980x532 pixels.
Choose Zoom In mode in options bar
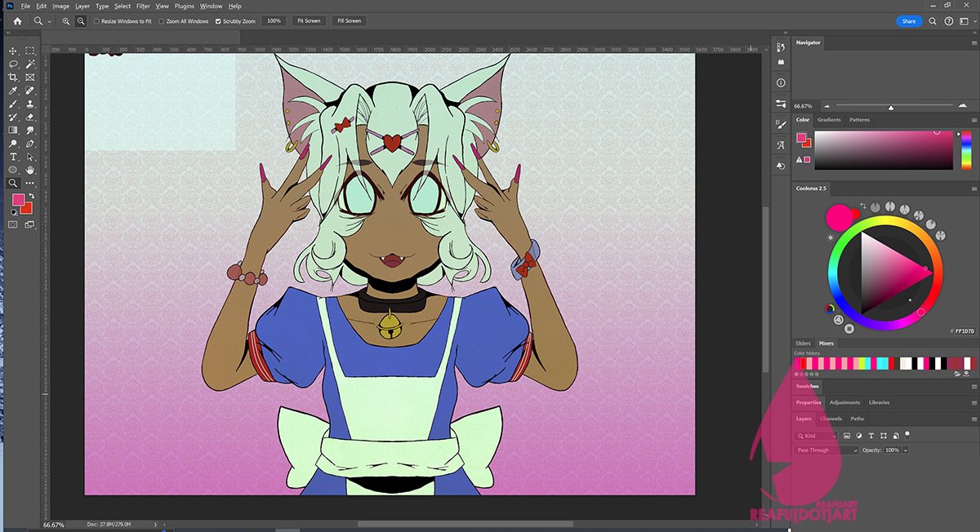(66, 20)
